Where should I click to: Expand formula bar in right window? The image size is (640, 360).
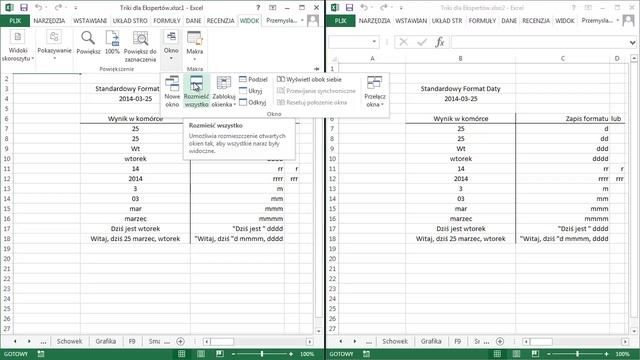pos(633,42)
